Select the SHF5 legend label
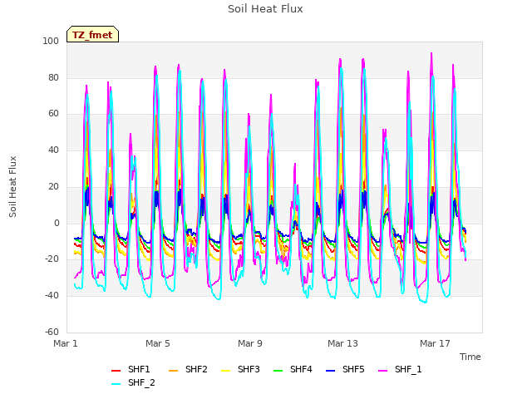 [x=353, y=369]
